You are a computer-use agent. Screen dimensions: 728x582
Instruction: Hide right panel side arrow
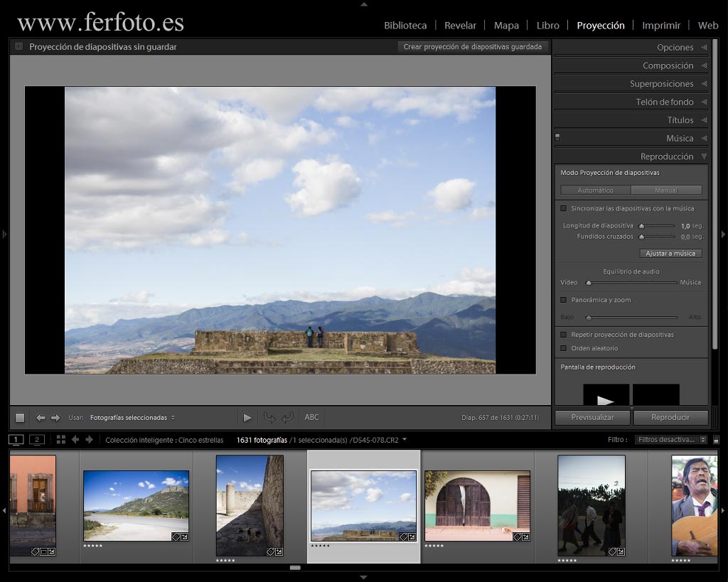click(723, 235)
